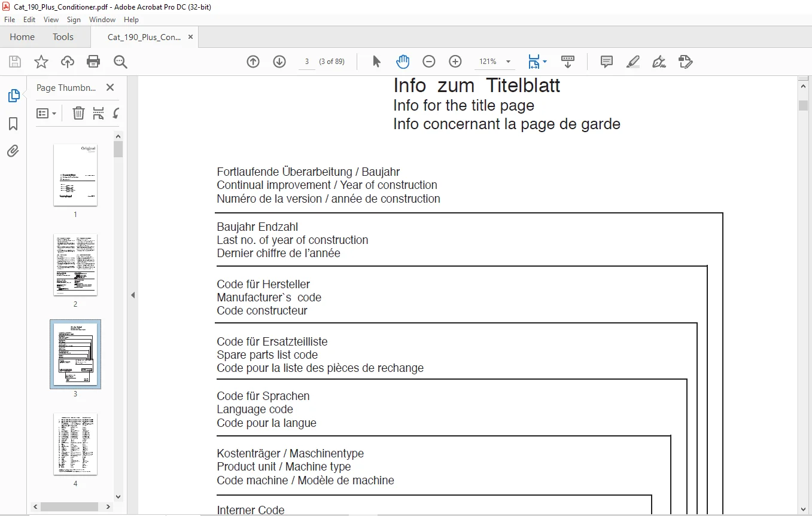Viewport: 812px width, 516px height.
Task: Open the Edit menu
Action: (29, 20)
